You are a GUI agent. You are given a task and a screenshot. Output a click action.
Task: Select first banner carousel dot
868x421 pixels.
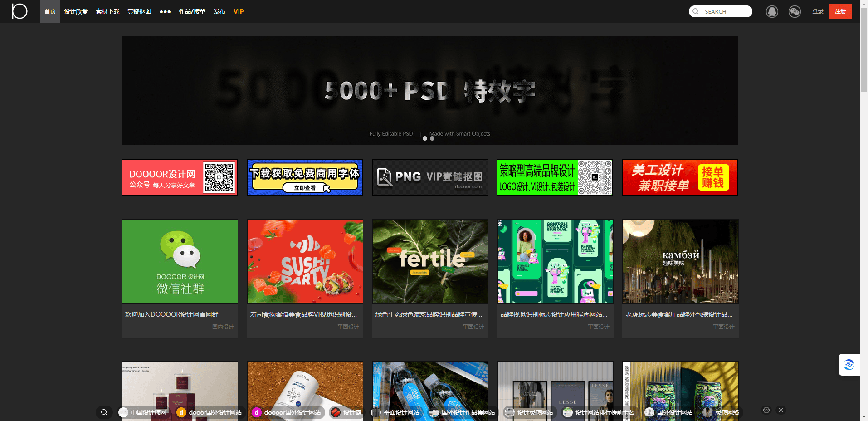[425, 138]
